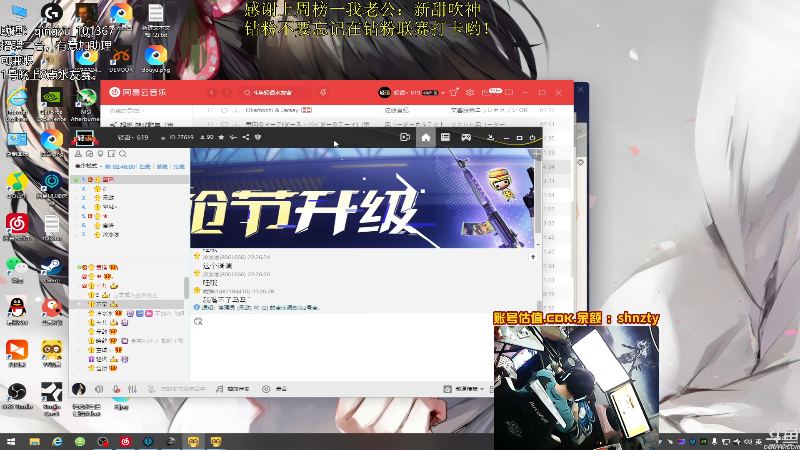This screenshot has width=800, height=450.
Task: Click the NetEase Music taskbar icon
Action: coord(126,442)
